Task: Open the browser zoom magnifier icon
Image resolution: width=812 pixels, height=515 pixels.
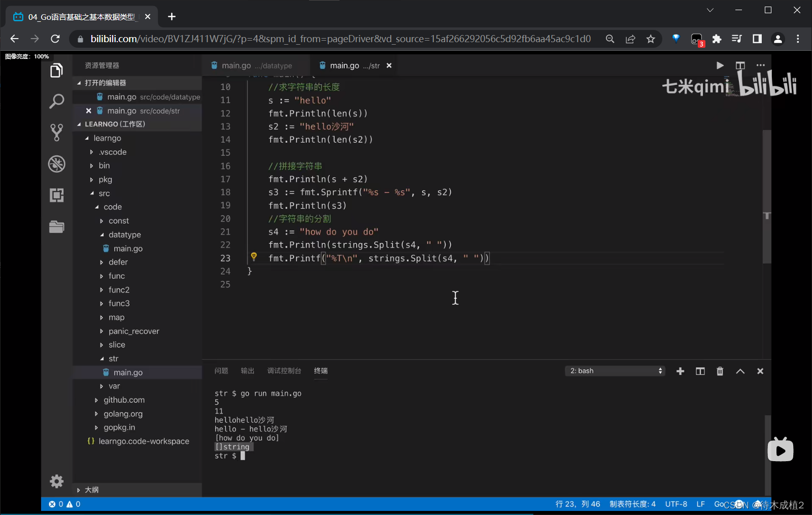Action: click(x=610, y=39)
